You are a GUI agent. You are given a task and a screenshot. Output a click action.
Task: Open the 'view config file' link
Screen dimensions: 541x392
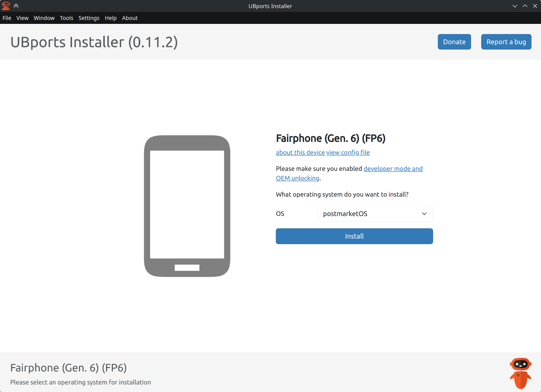(348, 152)
